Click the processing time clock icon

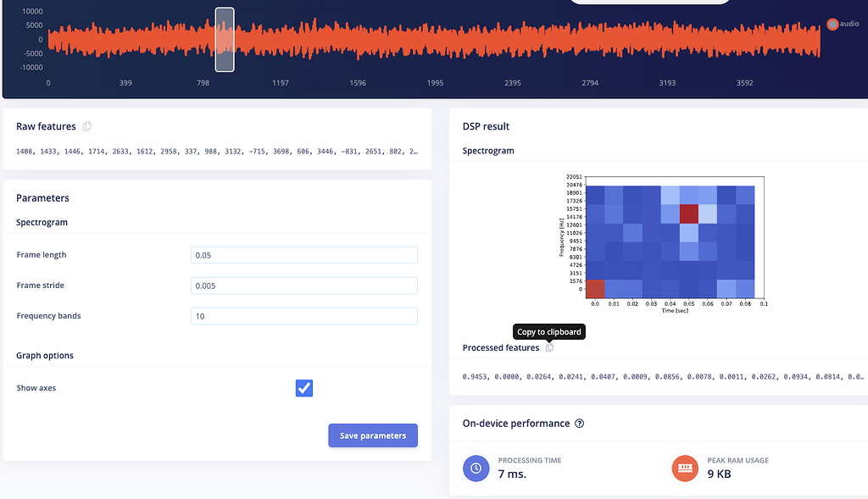pos(476,469)
